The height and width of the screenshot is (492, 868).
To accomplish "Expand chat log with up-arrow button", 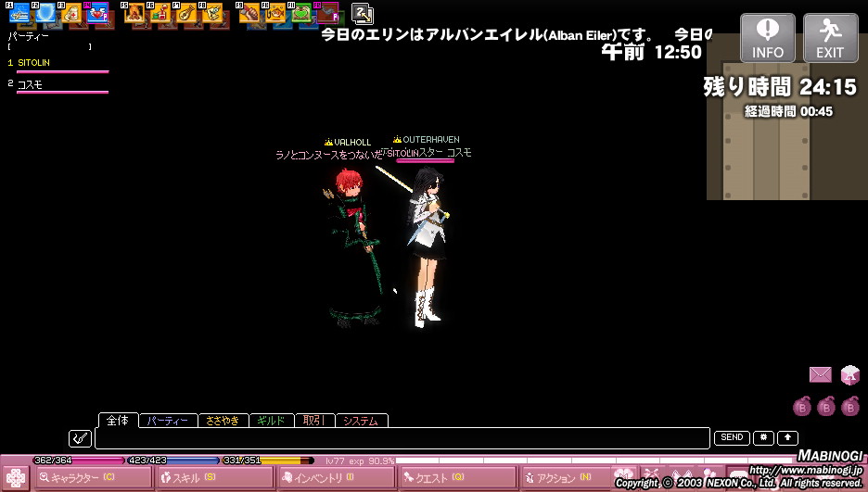I will 787,437.
